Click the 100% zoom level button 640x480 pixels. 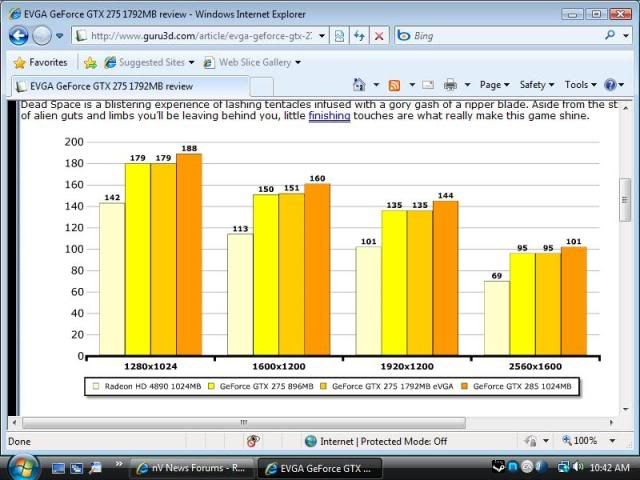click(x=580, y=441)
